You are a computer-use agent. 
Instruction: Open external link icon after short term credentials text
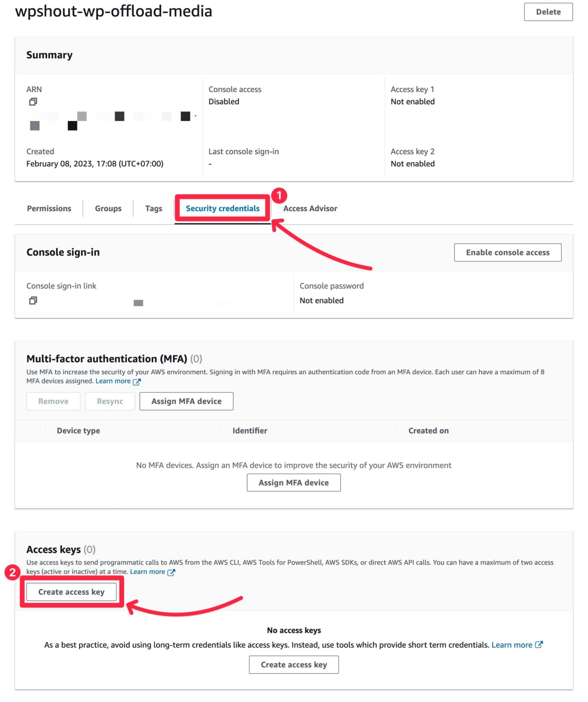point(539,645)
